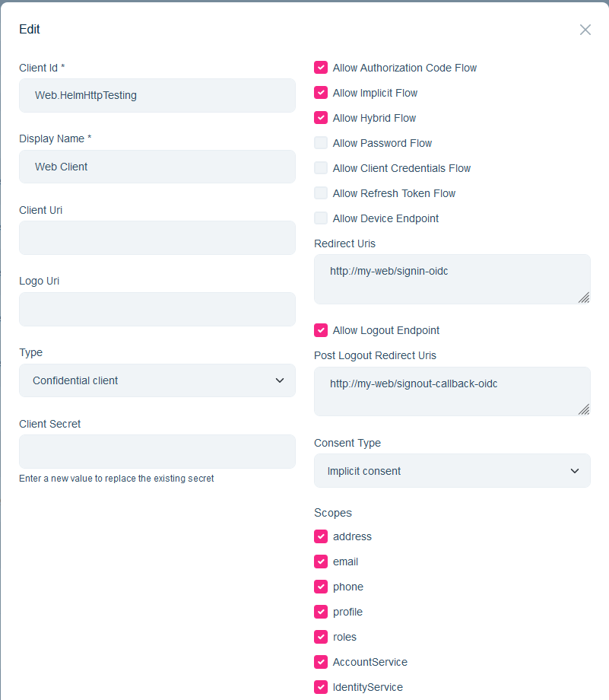Focus the Display Name field
Screen dimensions: 609x700
157,167
